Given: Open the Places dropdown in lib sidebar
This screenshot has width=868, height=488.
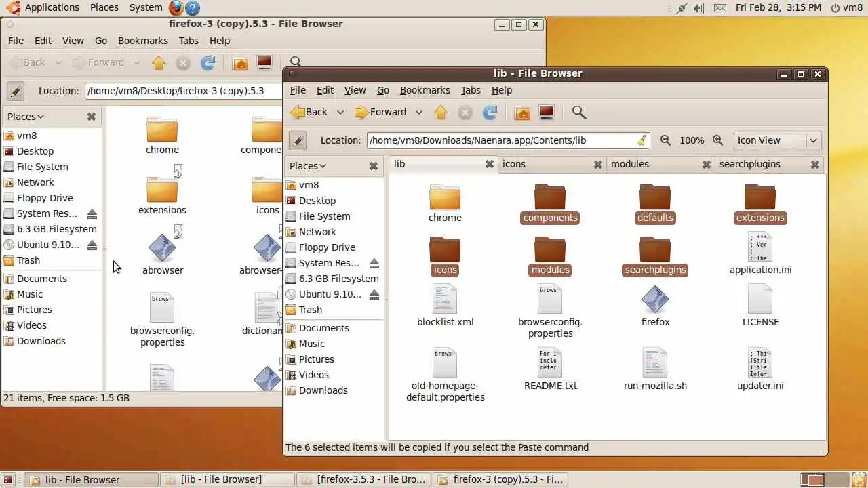Looking at the screenshot, I should (x=307, y=166).
